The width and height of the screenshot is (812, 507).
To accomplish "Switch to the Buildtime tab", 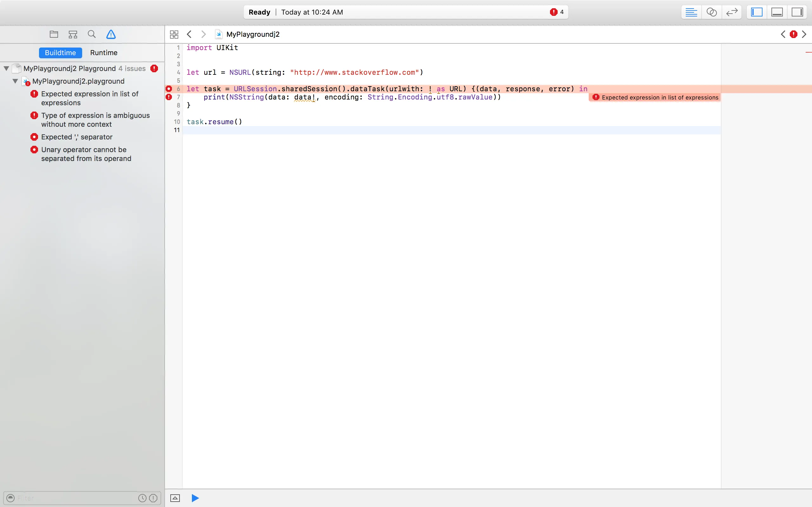I will (60, 53).
